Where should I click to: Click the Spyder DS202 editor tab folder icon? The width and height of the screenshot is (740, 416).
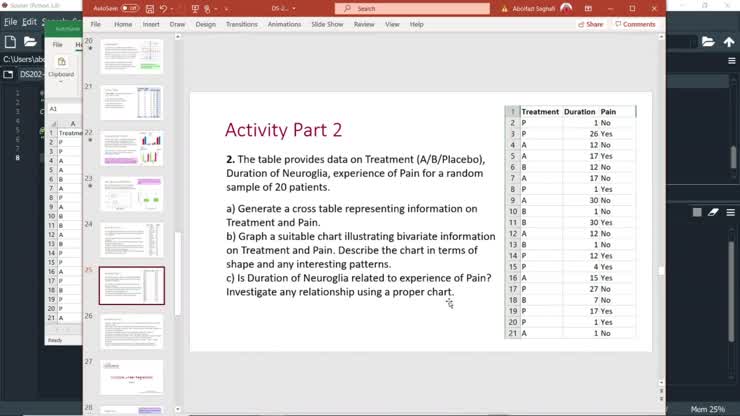8,75
